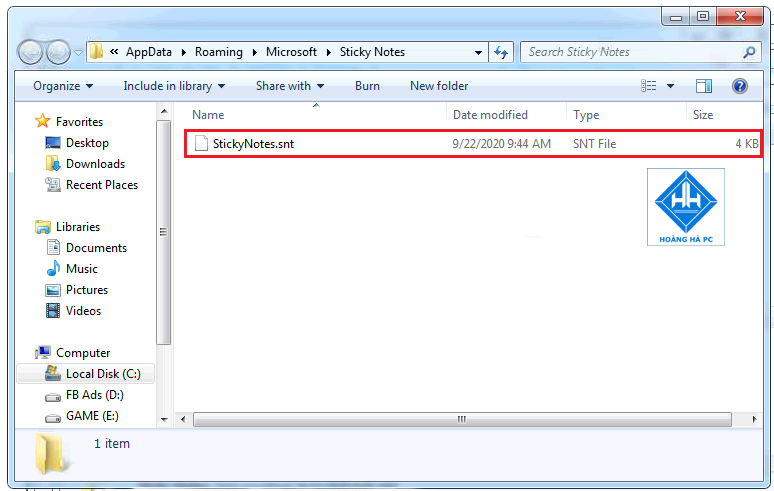Click the Desktop monitor icon
The image size is (774, 491).
coord(53,143)
